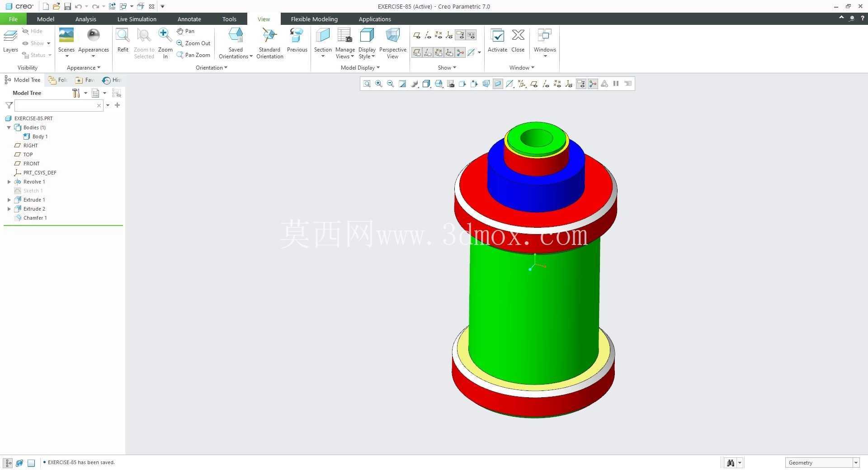Select PRT_CSYS_DEF in the model tree
Viewport: 868px width, 470px height.
(40, 173)
